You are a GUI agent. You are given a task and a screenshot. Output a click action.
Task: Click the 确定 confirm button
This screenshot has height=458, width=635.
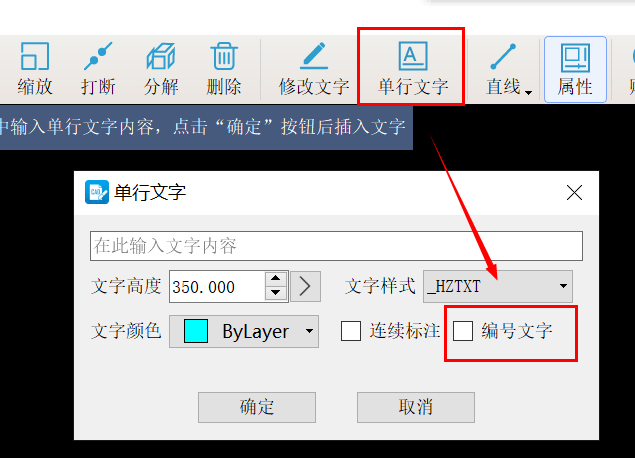tap(257, 407)
